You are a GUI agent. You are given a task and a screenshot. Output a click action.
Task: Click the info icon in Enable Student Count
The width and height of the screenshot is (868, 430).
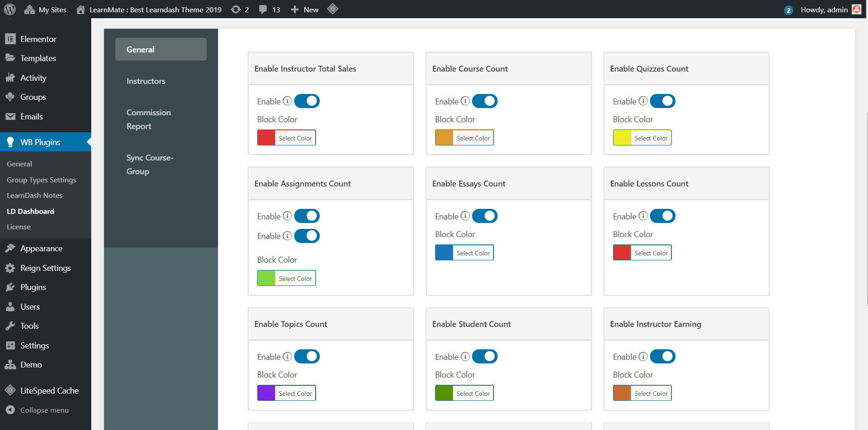pyautogui.click(x=465, y=356)
